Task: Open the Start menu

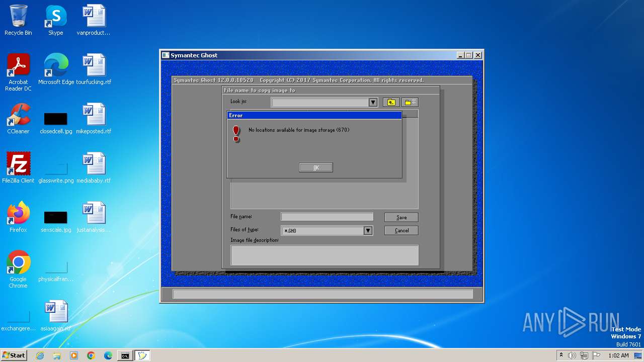Action: (14, 355)
